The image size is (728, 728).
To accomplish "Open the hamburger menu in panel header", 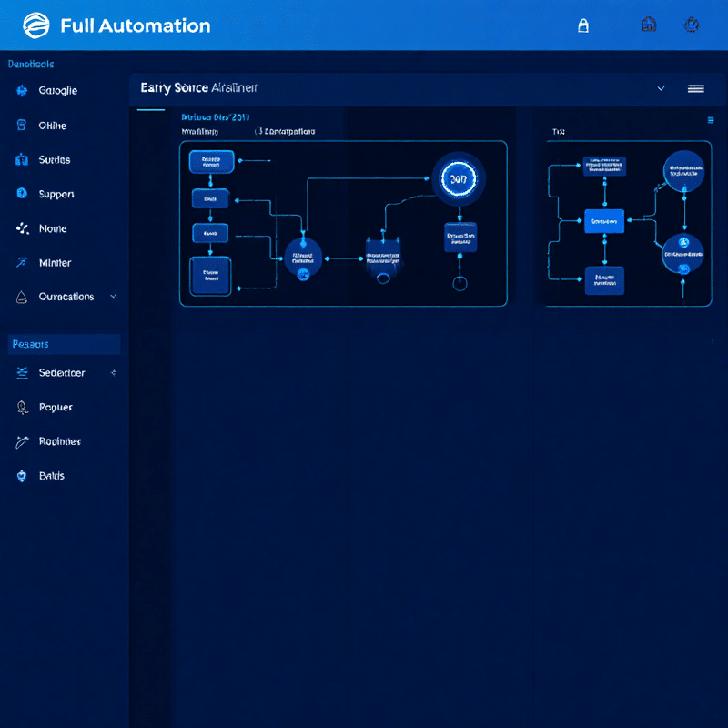I will [696, 88].
